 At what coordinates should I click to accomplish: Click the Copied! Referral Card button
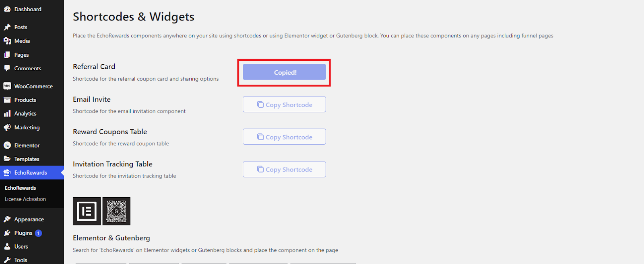pos(284,72)
